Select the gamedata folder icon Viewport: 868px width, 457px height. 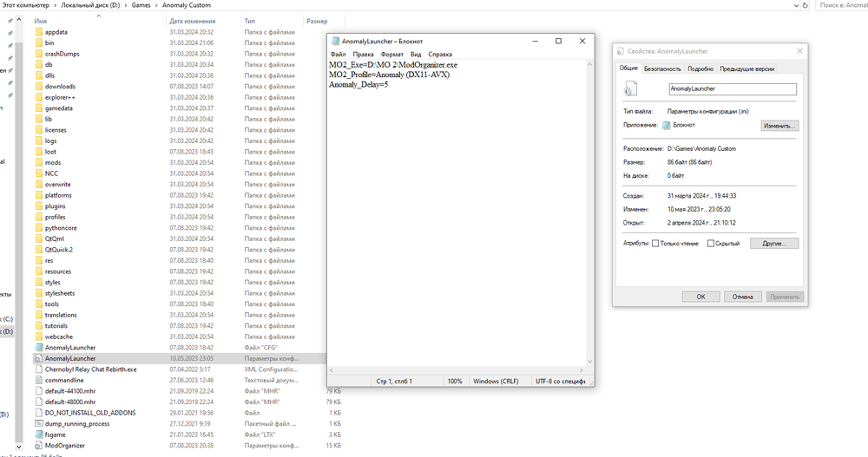(39, 108)
